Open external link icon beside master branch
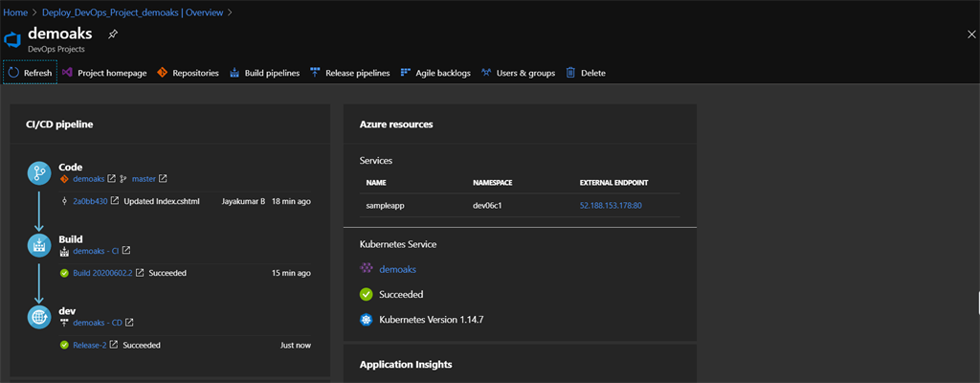Image resolution: width=980 pixels, height=383 pixels. 163,179
